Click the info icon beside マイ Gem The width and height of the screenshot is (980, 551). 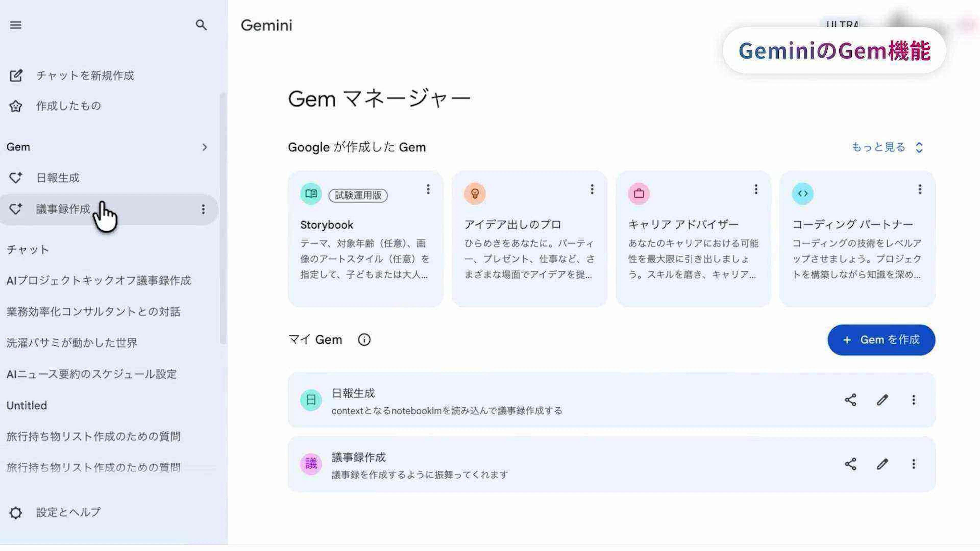click(x=364, y=340)
